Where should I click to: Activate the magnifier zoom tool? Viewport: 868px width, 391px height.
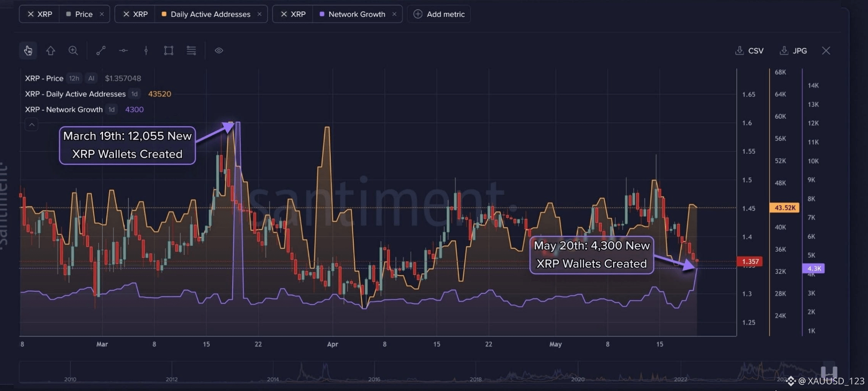73,51
